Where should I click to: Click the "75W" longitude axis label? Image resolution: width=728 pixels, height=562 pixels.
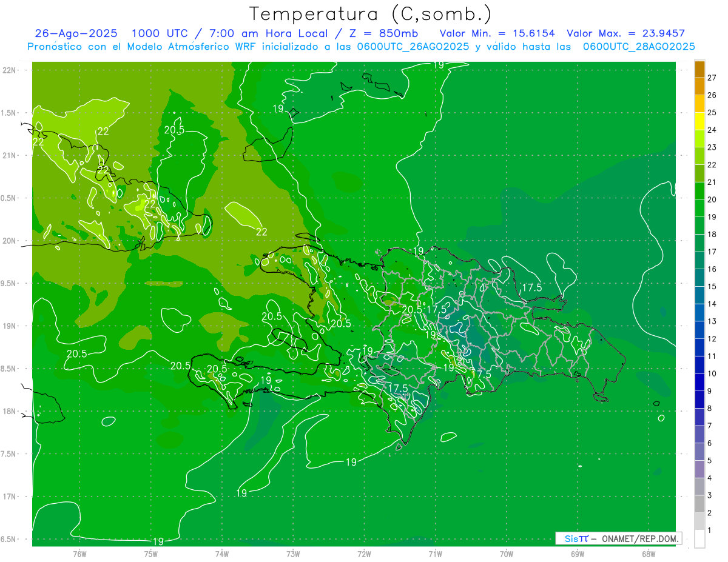click(x=150, y=554)
